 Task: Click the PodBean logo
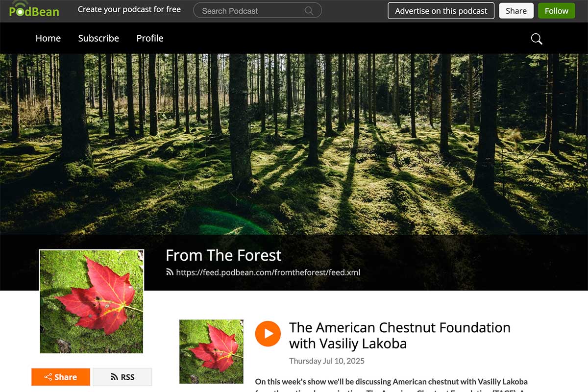[x=34, y=10]
